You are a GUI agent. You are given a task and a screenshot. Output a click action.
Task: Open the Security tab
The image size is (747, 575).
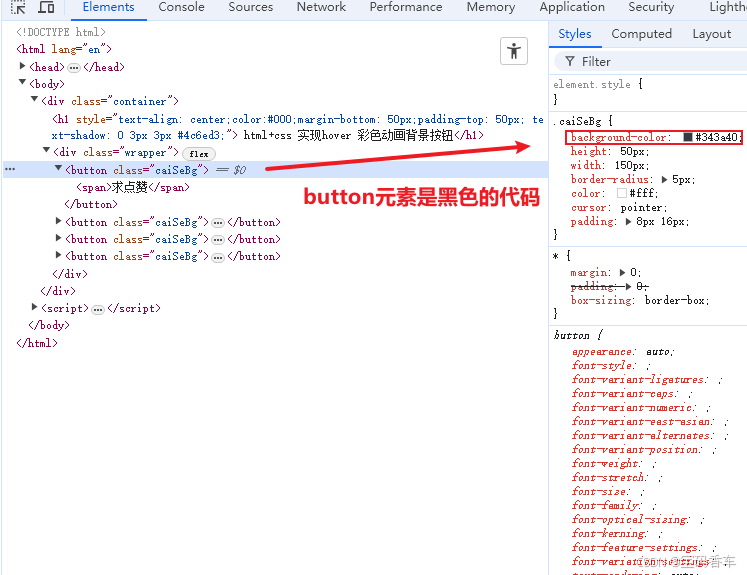[651, 7]
